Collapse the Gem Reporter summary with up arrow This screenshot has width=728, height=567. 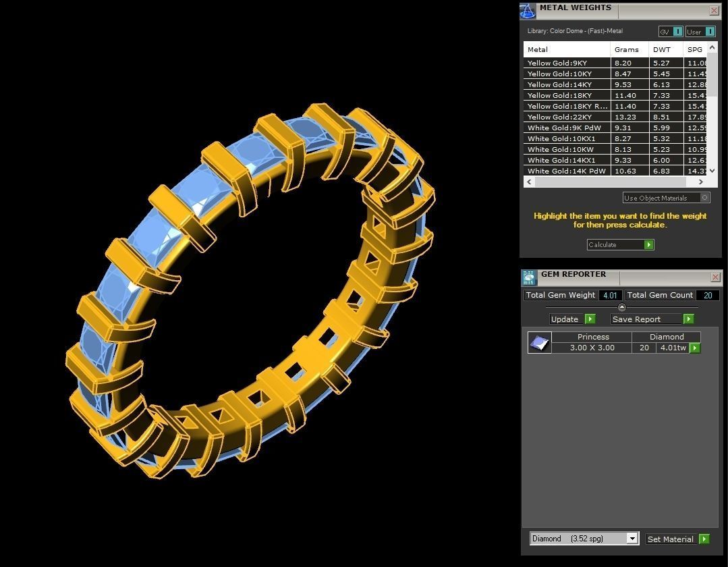[x=621, y=307]
